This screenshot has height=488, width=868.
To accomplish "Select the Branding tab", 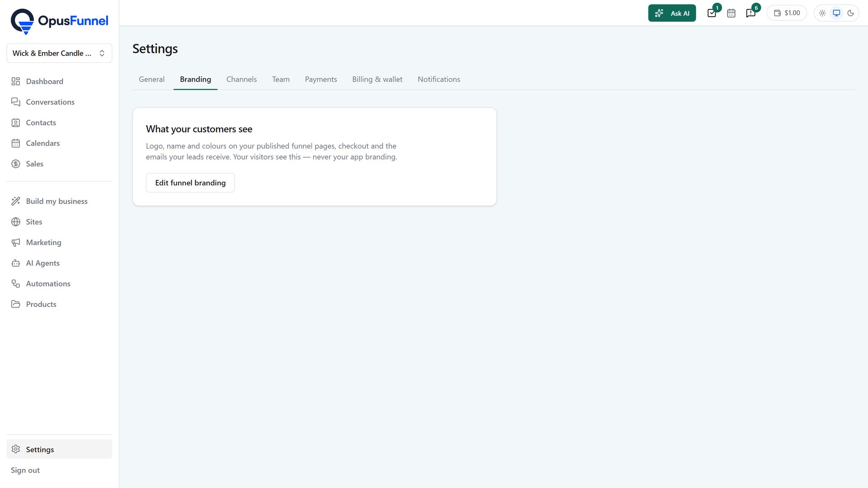I will [195, 80].
